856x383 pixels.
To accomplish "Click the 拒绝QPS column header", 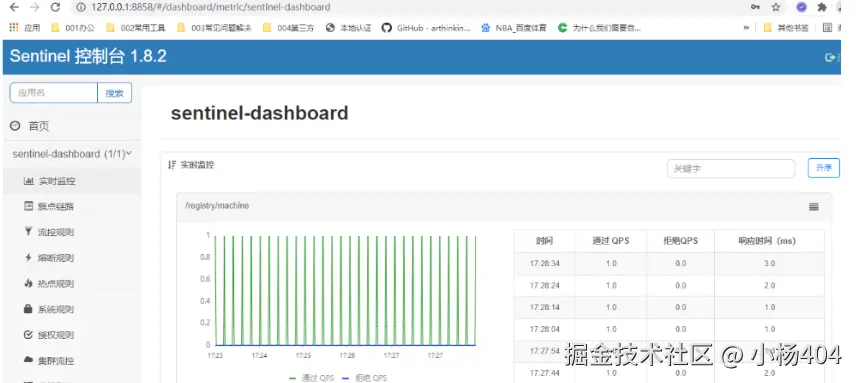I will 680,241.
